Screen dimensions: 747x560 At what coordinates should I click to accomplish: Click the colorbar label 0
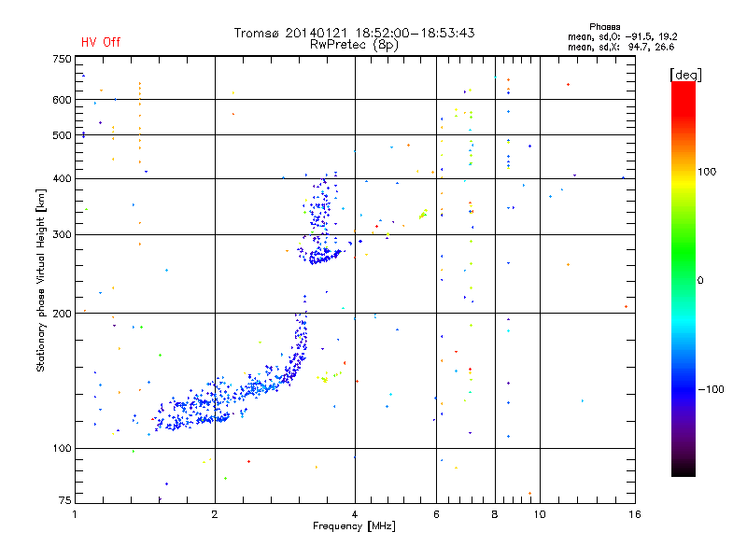click(700, 280)
